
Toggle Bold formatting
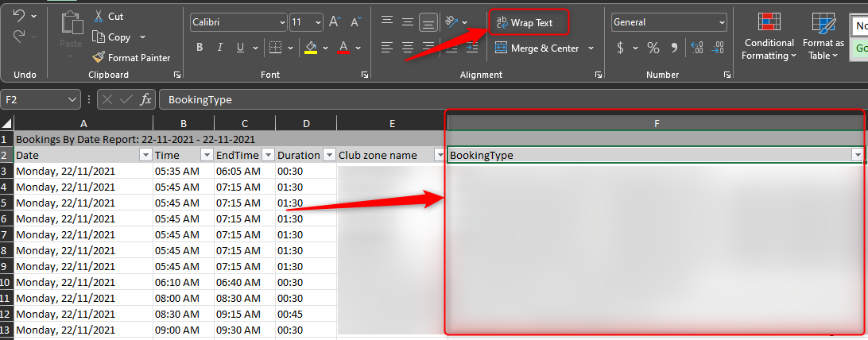tap(200, 48)
